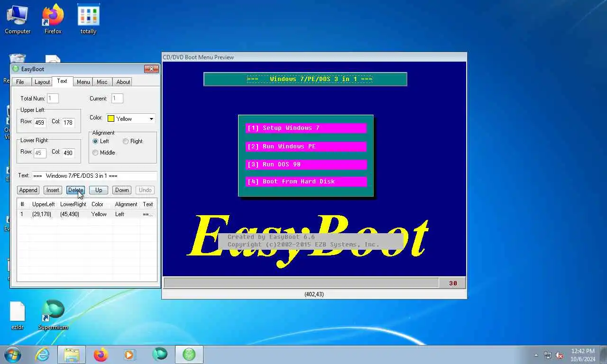Click the Current number field
The height and width of the screenshot is (364, 607).
pyautogui.click(x=117, y=99)
